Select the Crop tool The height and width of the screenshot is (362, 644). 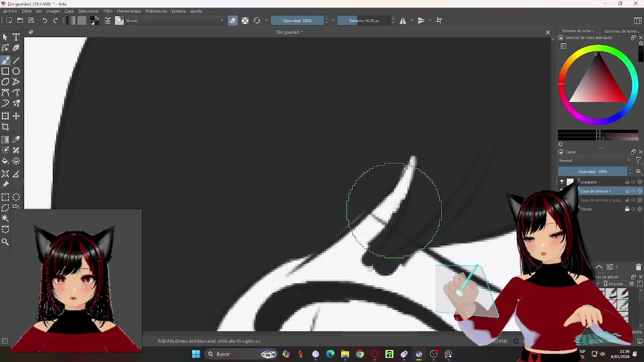[x=6, y=127]
